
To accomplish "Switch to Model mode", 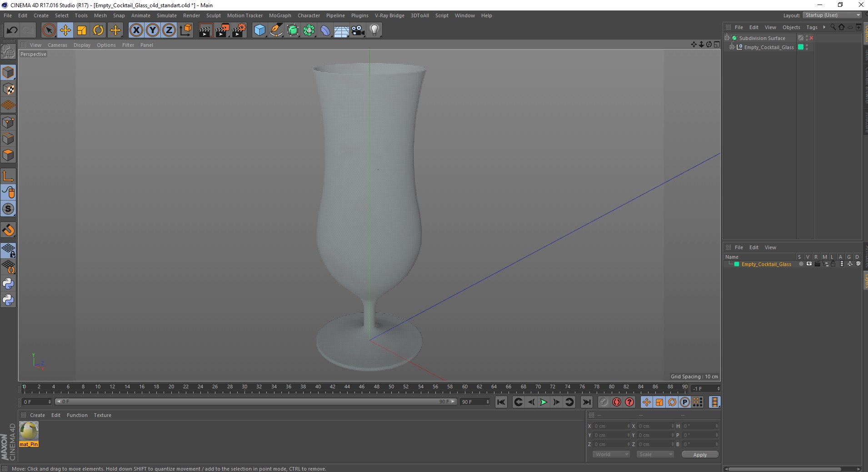I will click(x=8, y=73).
